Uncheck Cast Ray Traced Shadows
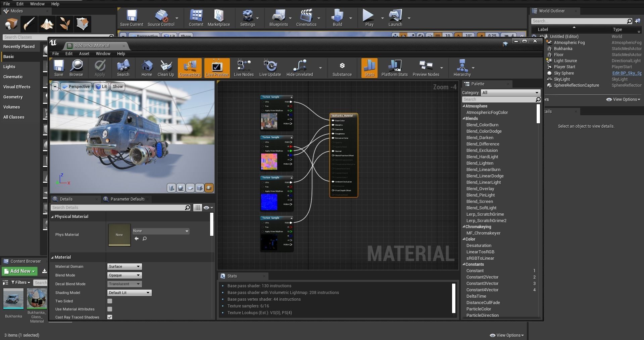This screenshot has height=340, width=644. (110, 317)
